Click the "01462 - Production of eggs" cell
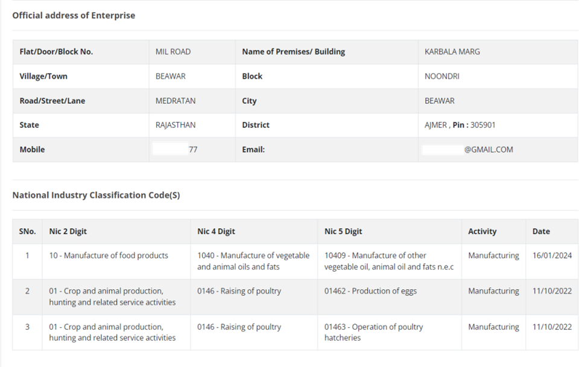This screenshot has height=367, width=588. pyautogui.click(x=370, y=291)
